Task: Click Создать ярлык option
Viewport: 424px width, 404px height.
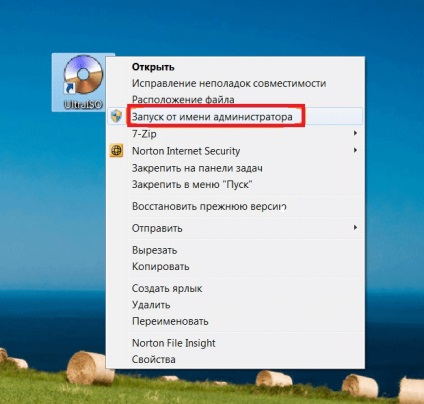Action: click(167, 288)
